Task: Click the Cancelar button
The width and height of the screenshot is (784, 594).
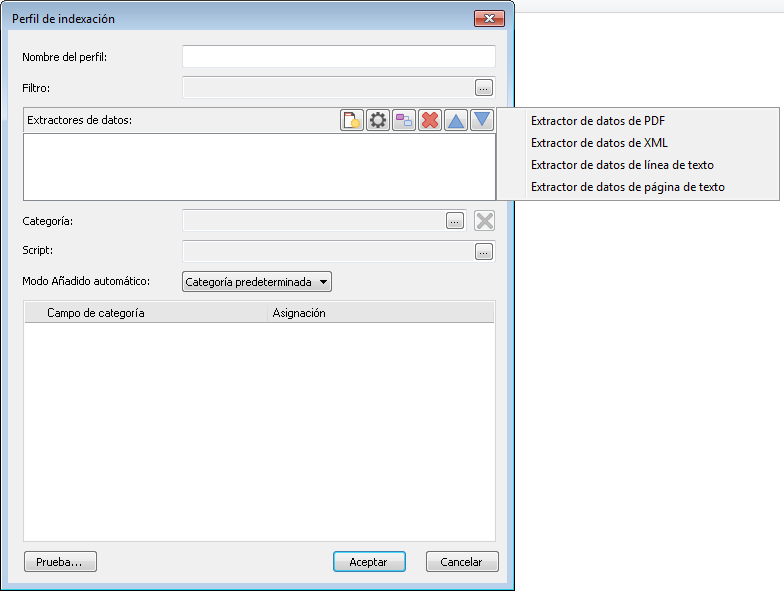Action: click(x=462, y=562)
